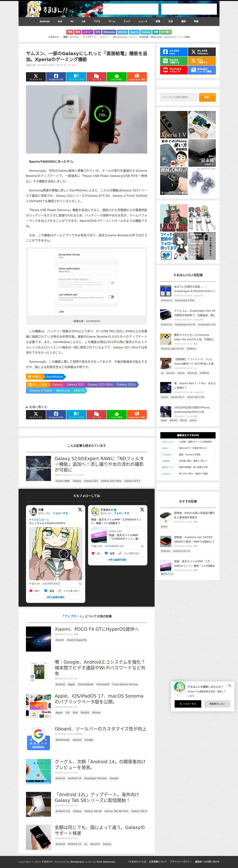Open SamMobile source link
Viewport: 238px width, 868px height.
(54, 377)
